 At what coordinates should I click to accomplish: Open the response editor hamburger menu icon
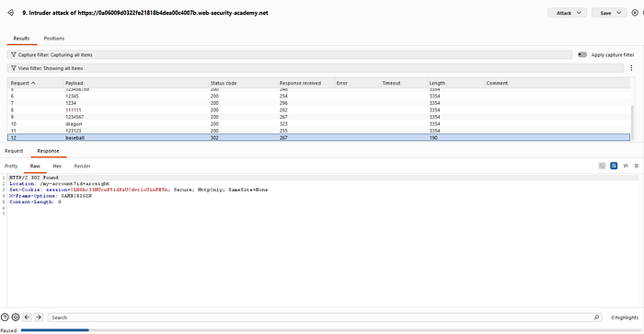pos(637,166)
